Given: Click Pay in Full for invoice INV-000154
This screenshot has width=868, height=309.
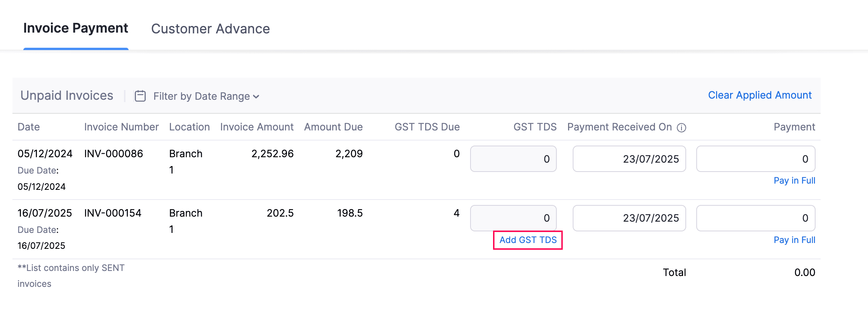Looking at the screenshot, I should click(794, 240).
